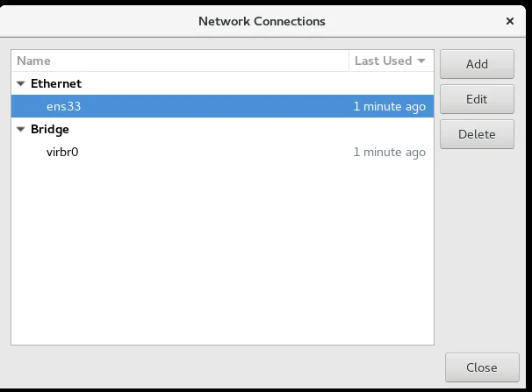Click the Last Used sort arrow
The width and height of the screenshot is (532, 392).
(421, 61)
